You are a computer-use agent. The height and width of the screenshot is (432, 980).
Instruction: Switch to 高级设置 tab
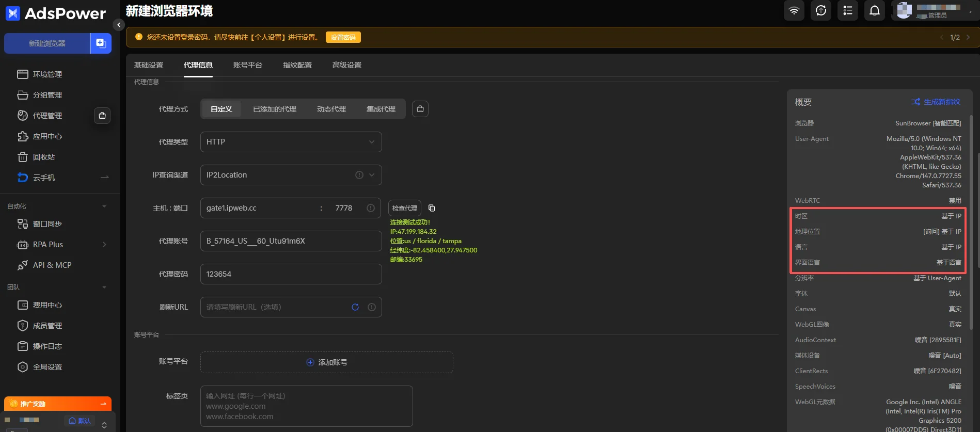tap(347, 65)
